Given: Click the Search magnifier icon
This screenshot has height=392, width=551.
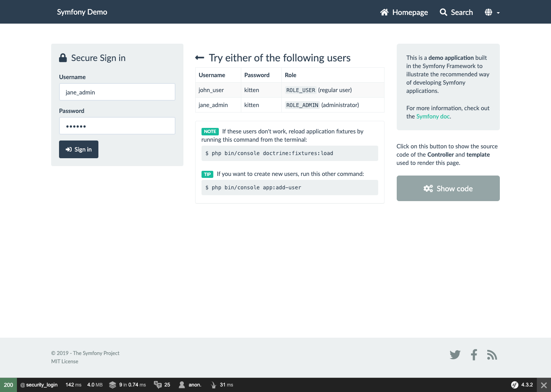Looking at the screenshot, I should 444,12.
